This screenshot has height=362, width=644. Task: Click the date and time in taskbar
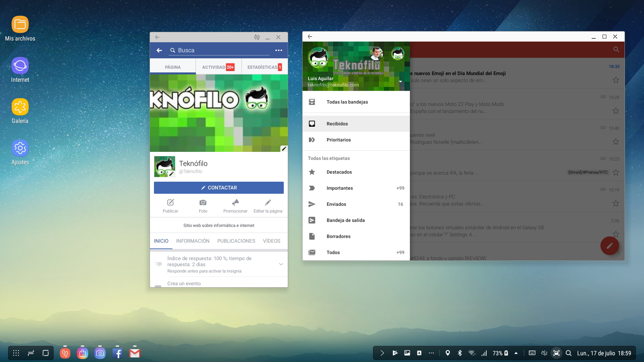click(604, 353)
